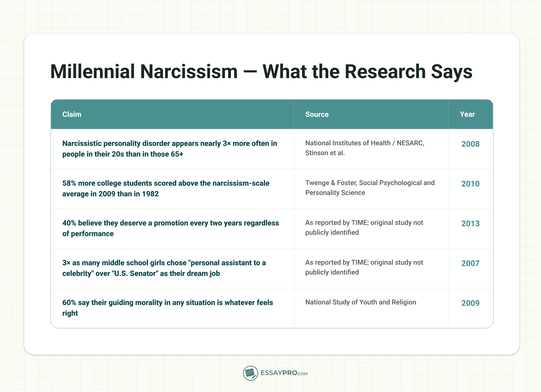Select the 40% deserve a promotion claim
The width and height of the screenshot is (541, 392).
171,228
